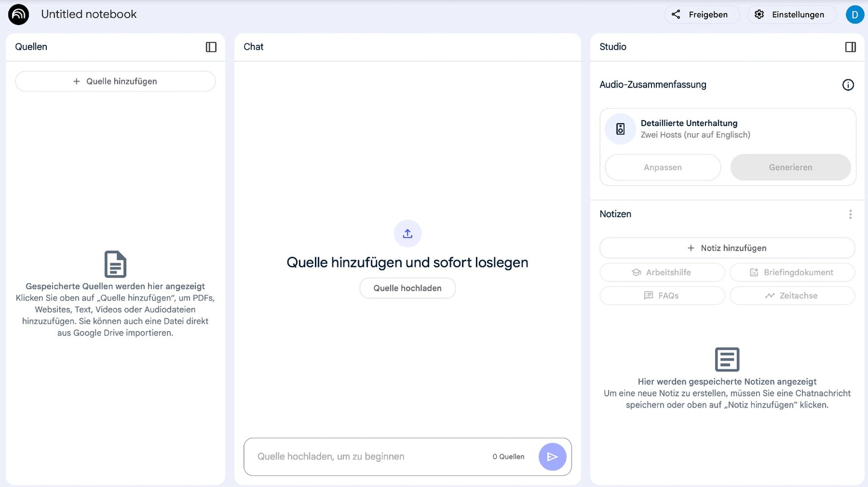
Task: Open Einstellungen settings menu
Action: 791,15
